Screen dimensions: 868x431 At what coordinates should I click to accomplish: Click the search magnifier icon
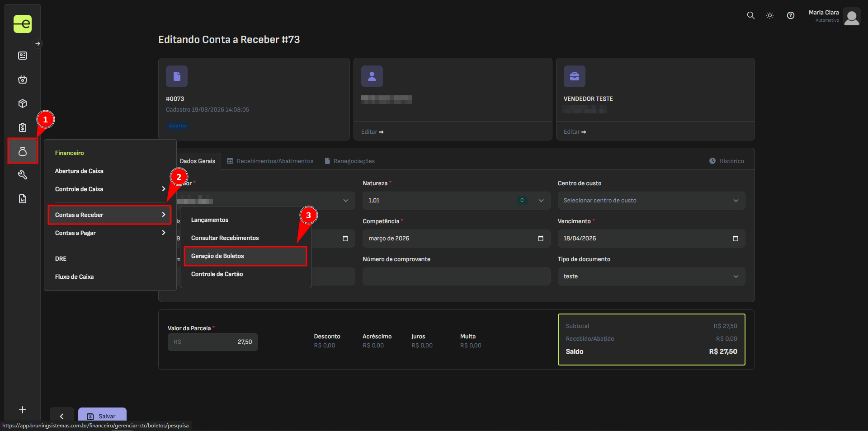coord(750,15)
